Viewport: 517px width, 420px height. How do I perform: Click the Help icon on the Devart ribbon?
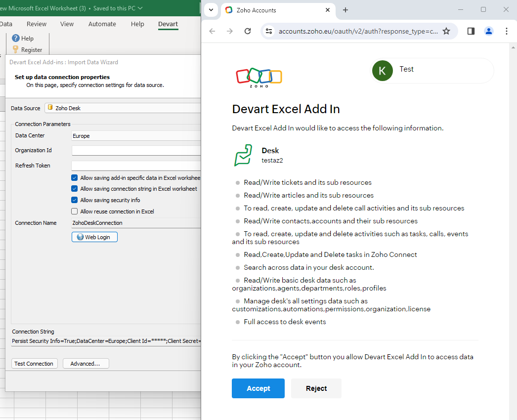coord(15,38)
